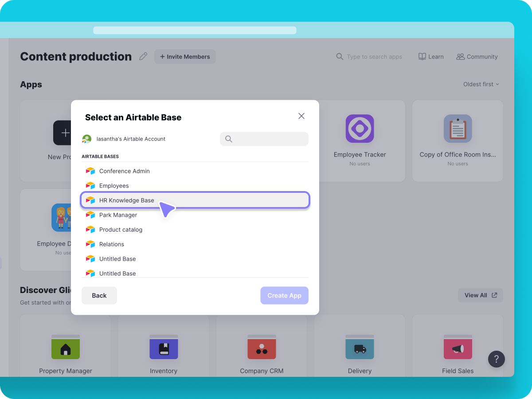Click Airtable logo beside Product catalog

click(90, 230)
